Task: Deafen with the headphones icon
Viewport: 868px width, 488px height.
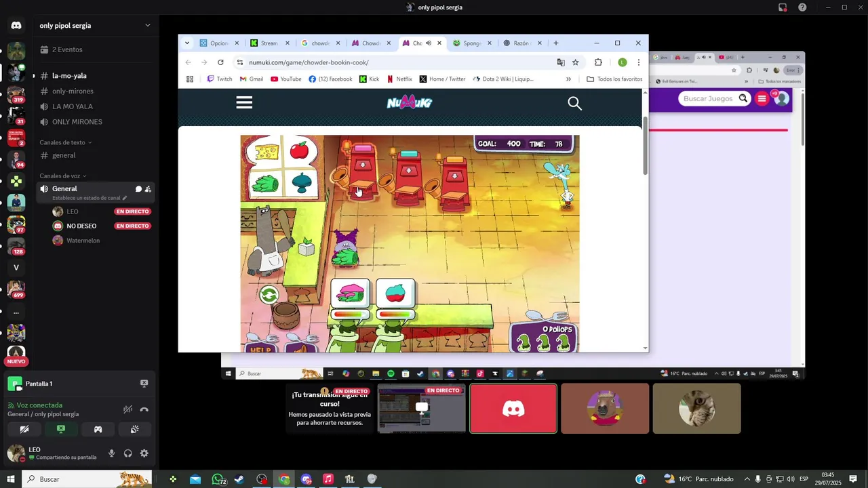Action: click(127, 453)
